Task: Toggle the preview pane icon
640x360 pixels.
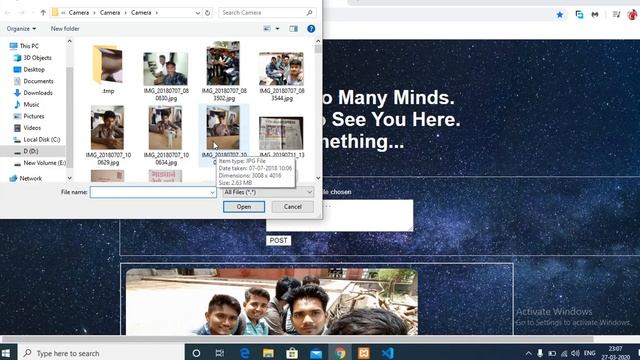Action: click(293, 29)
